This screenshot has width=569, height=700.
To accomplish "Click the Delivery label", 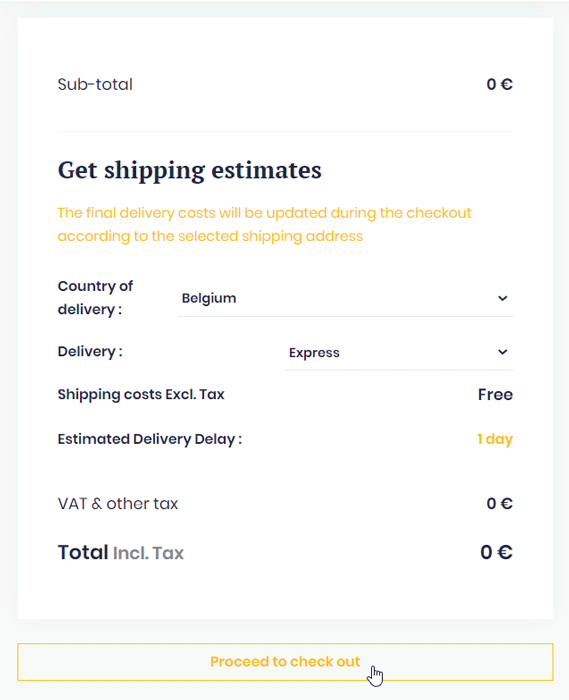I will pos(90,352).
